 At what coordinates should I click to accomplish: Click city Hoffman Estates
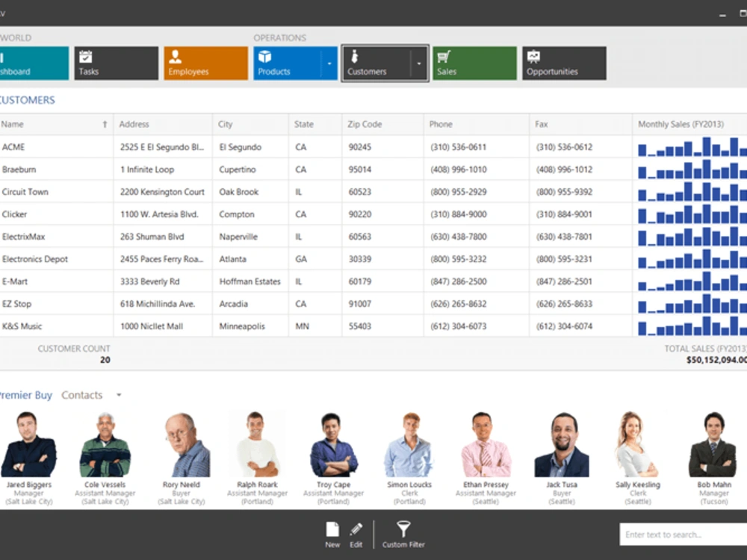[x=249, y=281]
